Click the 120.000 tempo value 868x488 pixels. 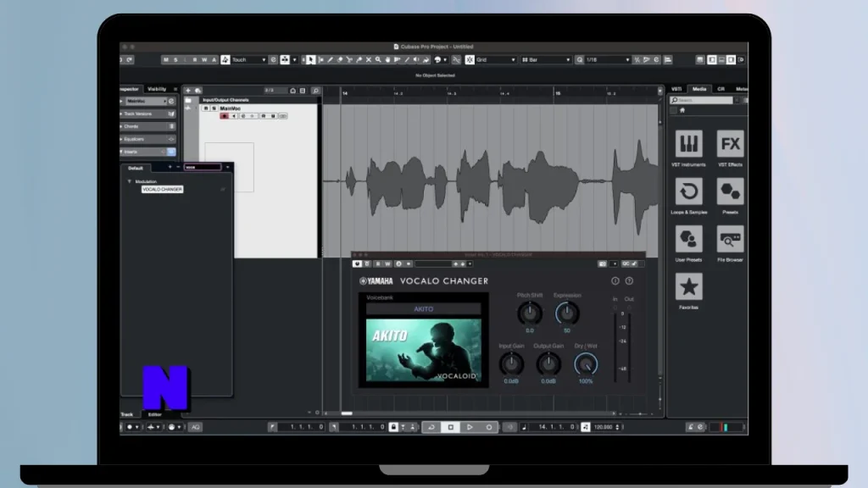pyautogui.click(x=603, y=427)
